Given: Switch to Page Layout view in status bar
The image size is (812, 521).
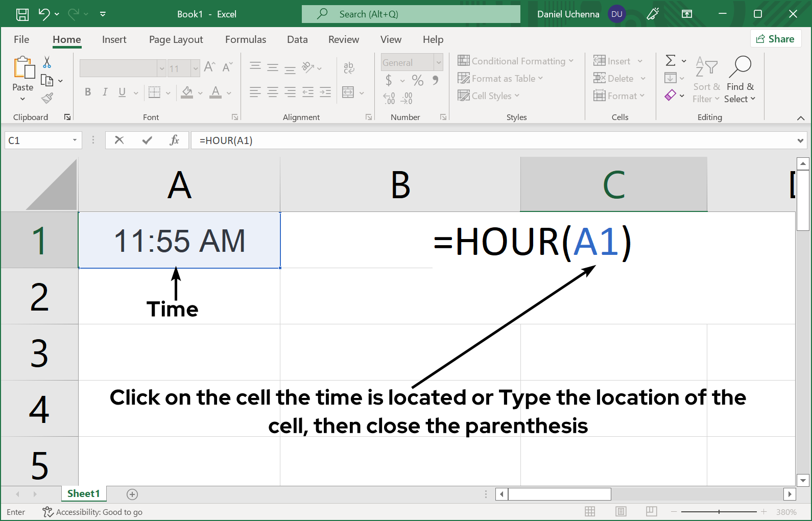Looking at the screenshot, I should click(620, 512).
